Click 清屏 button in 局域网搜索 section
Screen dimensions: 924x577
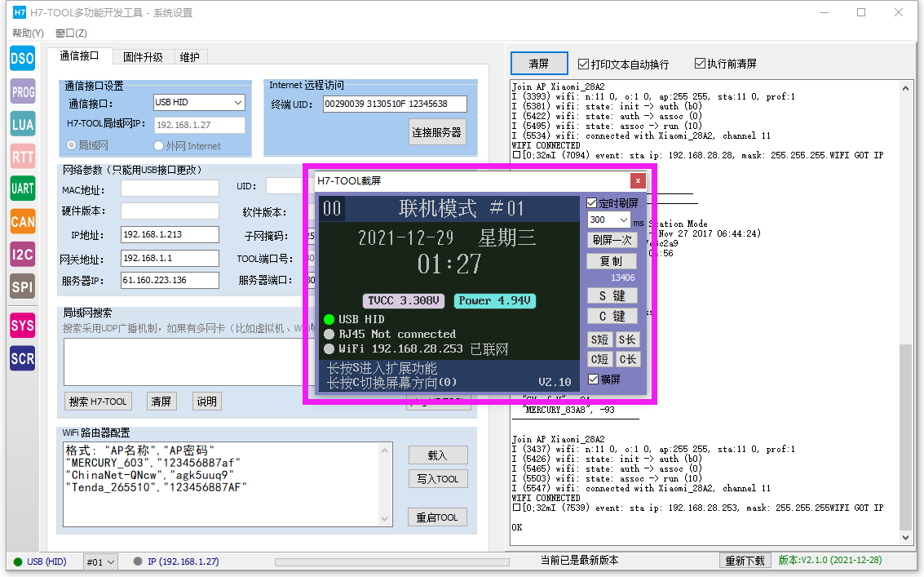click(x=161, y=402)
